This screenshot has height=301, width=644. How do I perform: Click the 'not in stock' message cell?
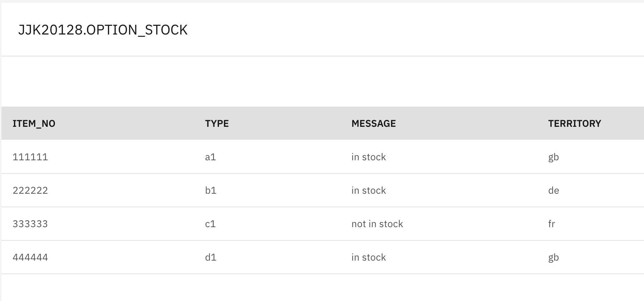tap(377, 224)
